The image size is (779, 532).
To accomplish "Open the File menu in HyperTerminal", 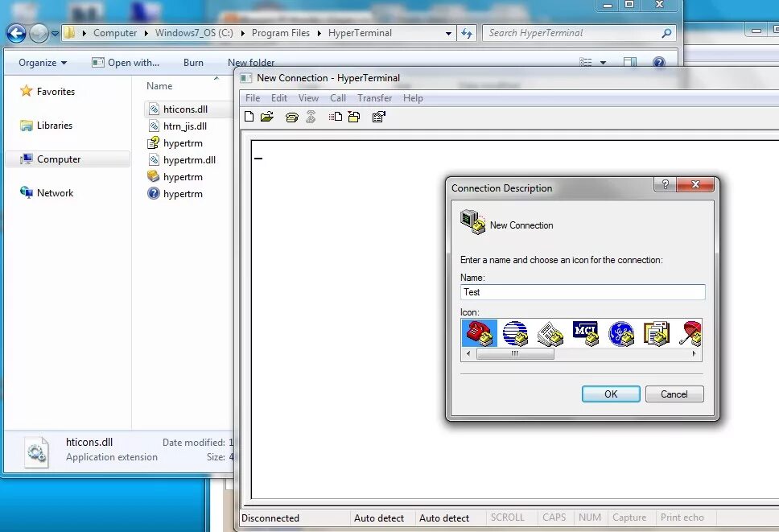I will pyautogui.click(x=253, y=98).
